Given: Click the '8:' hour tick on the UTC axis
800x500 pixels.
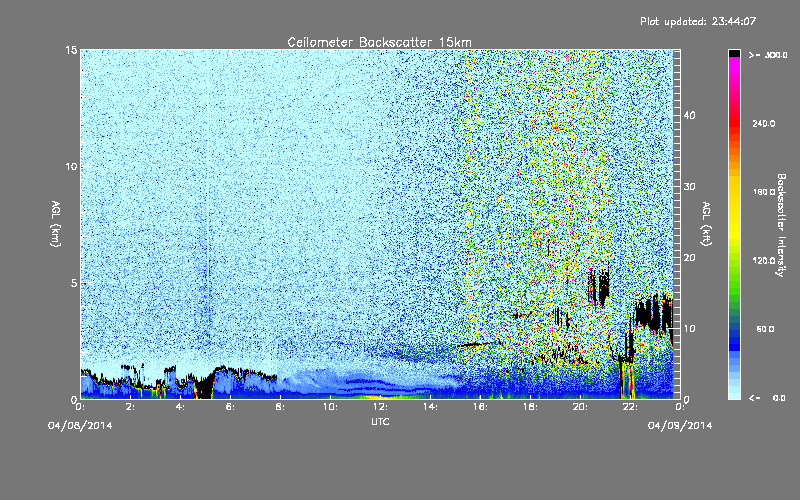Looking at the screenshot, I should click(281, 407).
